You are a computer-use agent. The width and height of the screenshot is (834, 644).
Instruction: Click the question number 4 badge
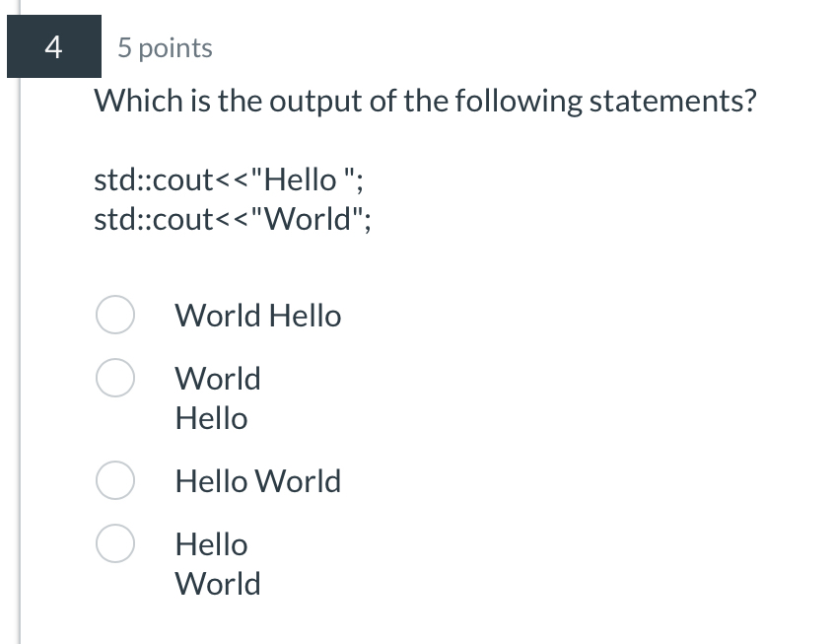pyautogui.click(x=53, y=46)
